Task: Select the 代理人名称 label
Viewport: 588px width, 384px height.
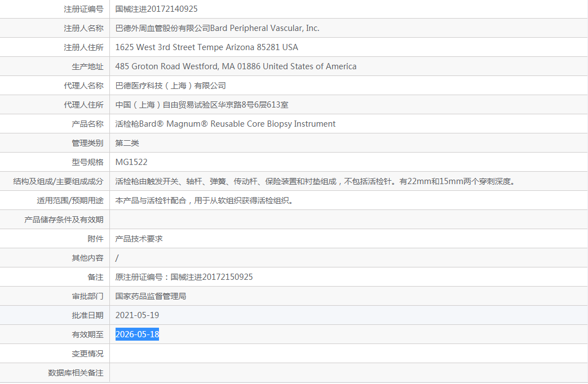Action: [x=83, y=86]
